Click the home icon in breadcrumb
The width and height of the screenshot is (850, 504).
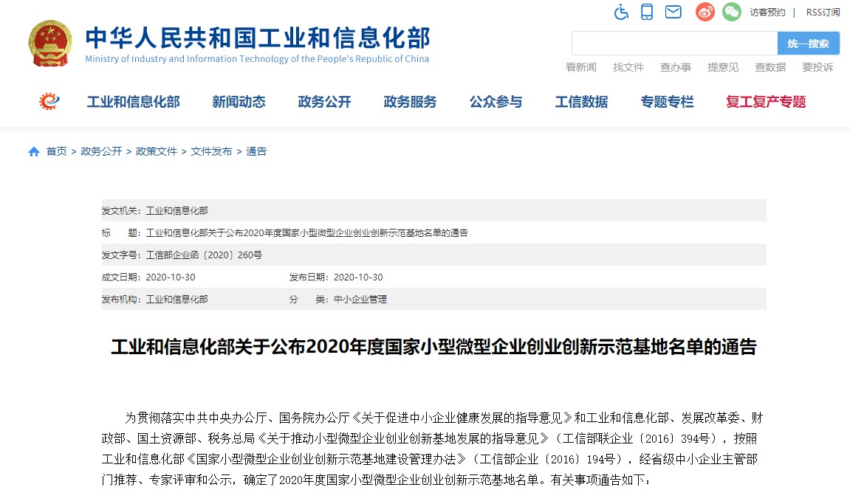pos(34,152)
